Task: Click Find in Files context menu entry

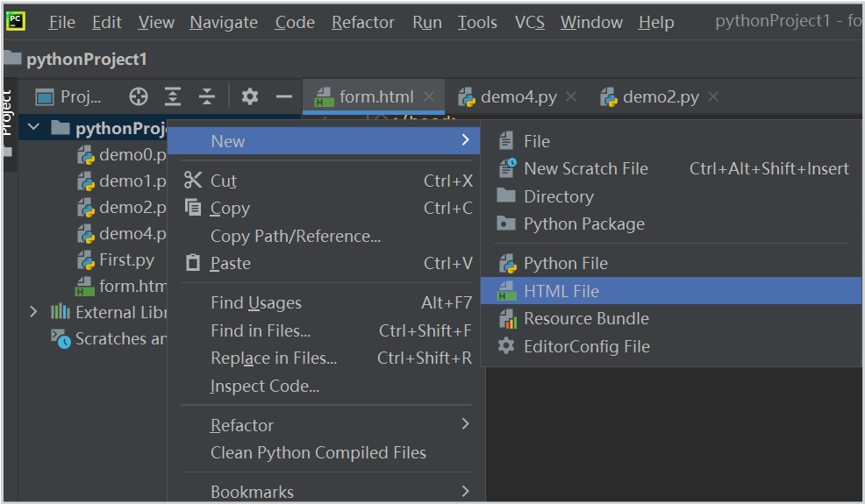Action: pos(261,330)
